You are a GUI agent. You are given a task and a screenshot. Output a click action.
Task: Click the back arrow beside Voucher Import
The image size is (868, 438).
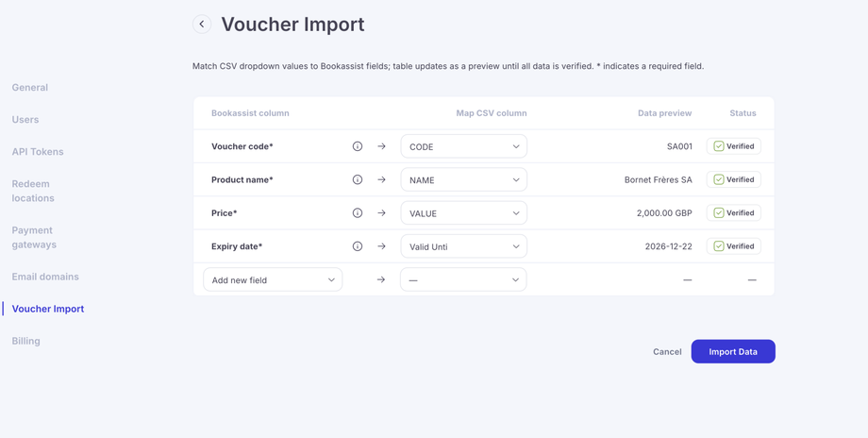202,25
